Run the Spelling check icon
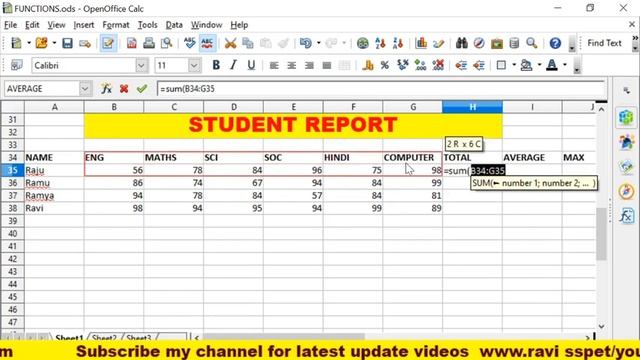This screenshot has height=360, width=640. 190,43
